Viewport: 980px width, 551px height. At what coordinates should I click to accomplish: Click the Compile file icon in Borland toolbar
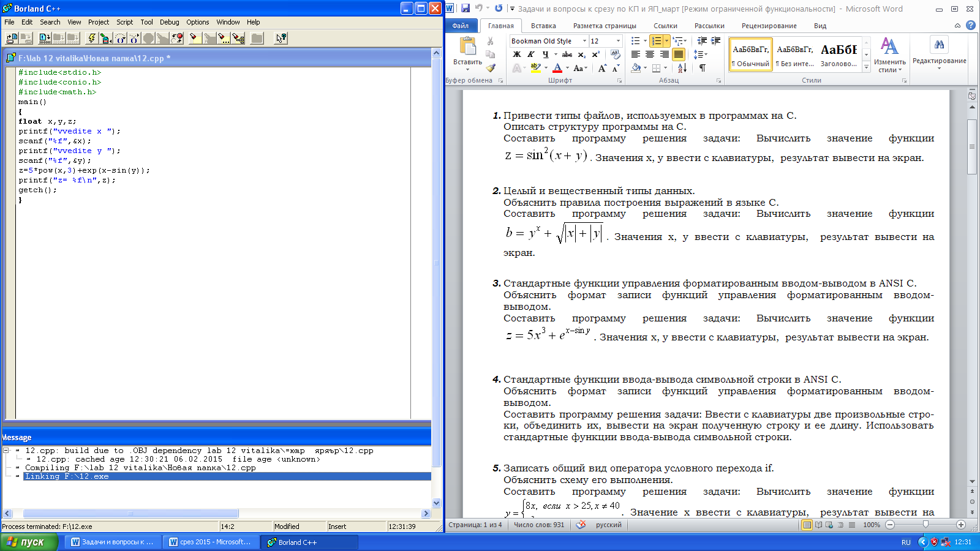click(45, 38)
